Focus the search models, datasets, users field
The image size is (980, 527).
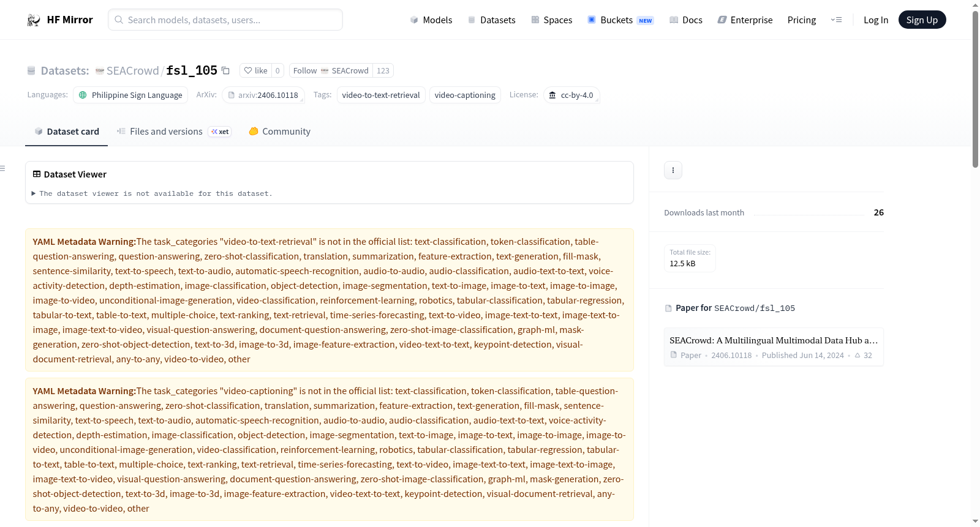pos(225,20)
